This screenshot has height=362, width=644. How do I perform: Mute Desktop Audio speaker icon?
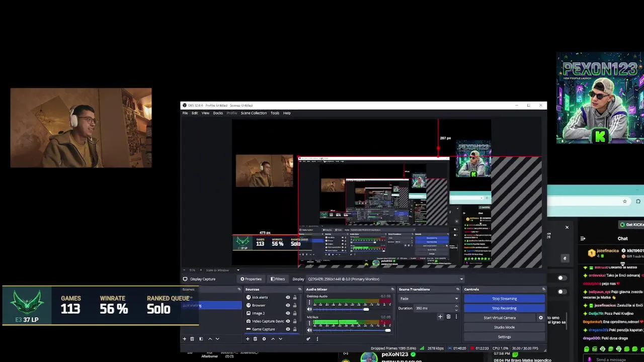pyautogui.click(x=309, y=309)
